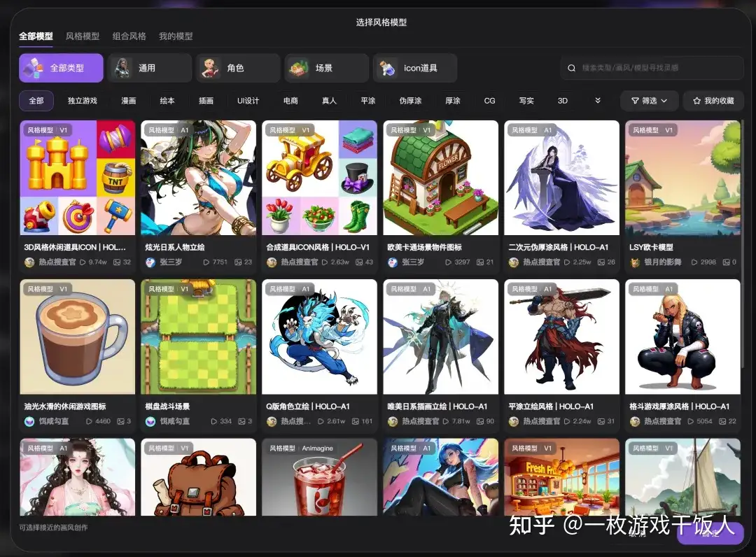Filter by UI设计 tag

[248, 101]
